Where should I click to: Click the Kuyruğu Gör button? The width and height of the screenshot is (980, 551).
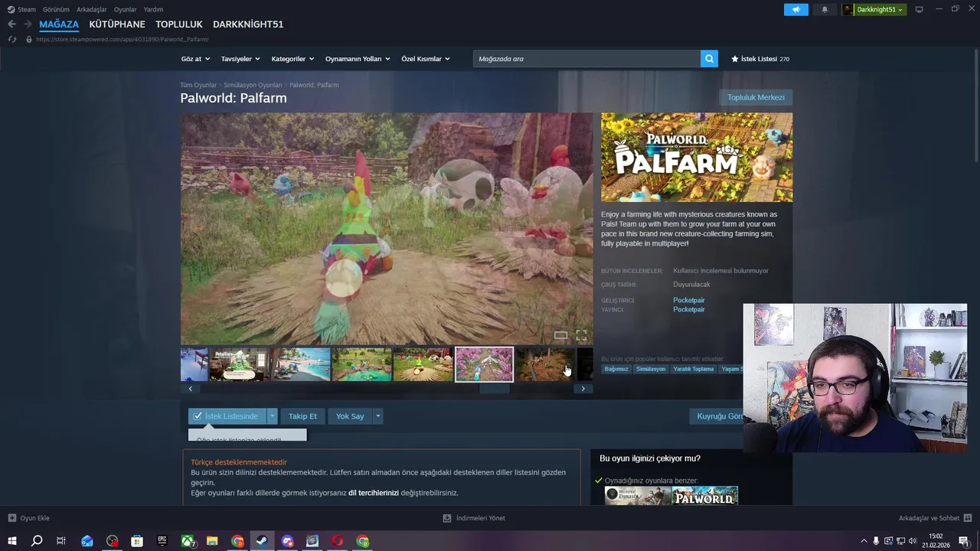718,416
